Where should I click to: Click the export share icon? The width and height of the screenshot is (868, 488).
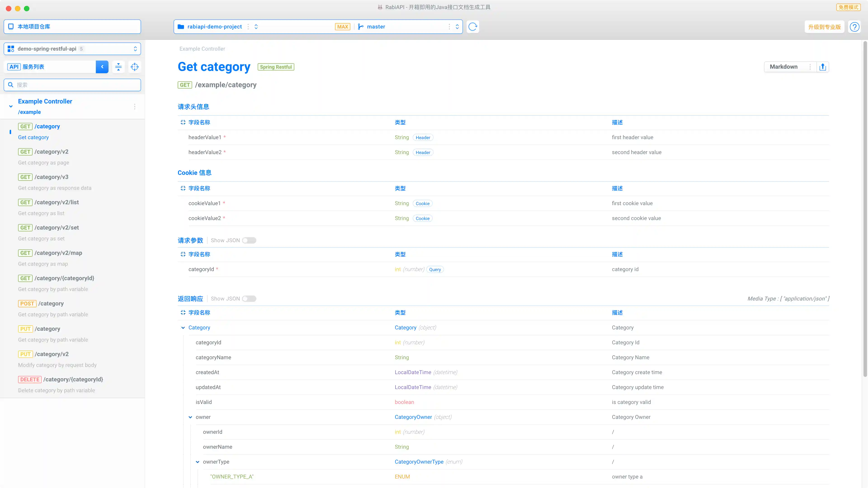(x=823, y=67)
